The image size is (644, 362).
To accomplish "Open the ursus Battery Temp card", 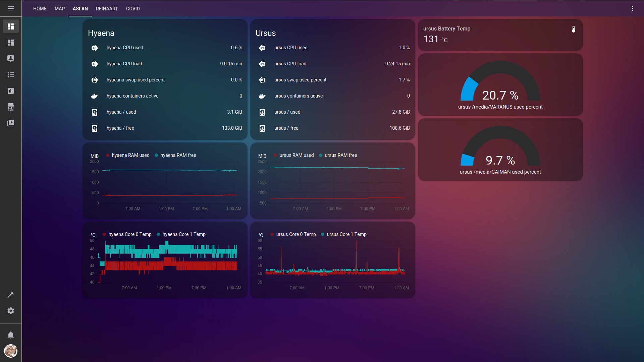I will (500, 35).
